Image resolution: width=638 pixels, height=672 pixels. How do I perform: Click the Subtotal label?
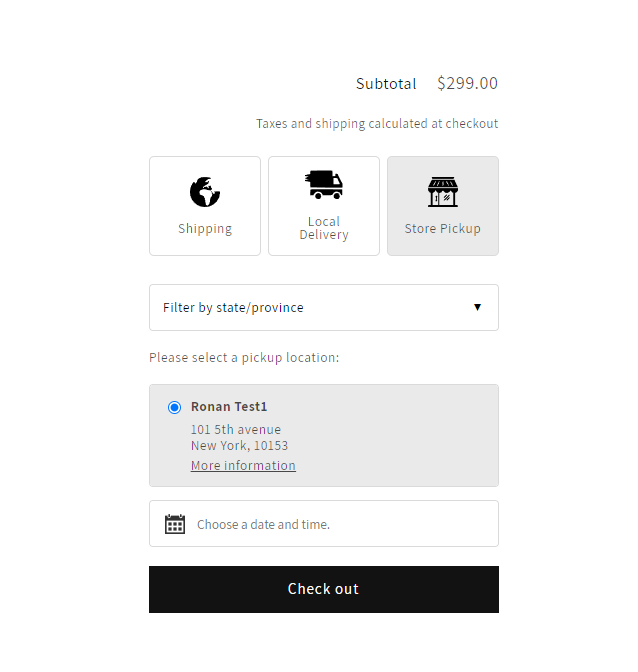point(386,84)
